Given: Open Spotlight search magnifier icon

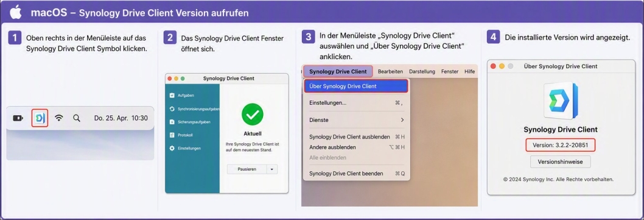Looking at the screenshot, I should pos(77,118).
